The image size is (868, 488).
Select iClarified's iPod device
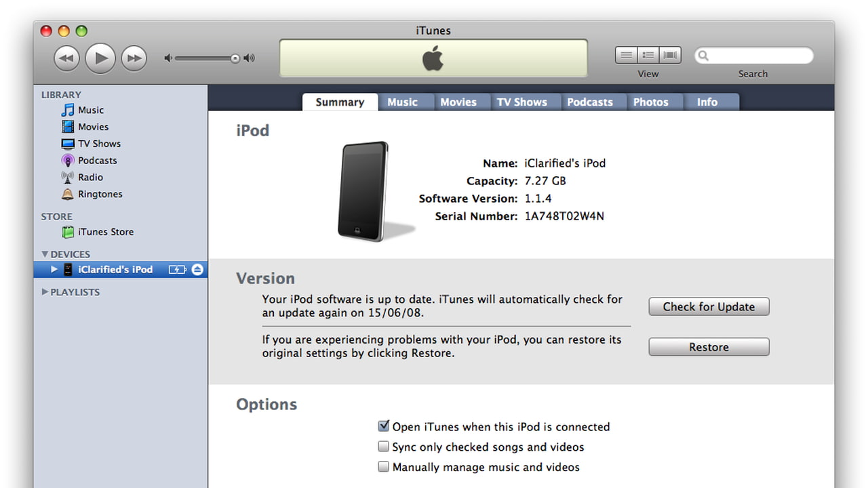[121, 269]
